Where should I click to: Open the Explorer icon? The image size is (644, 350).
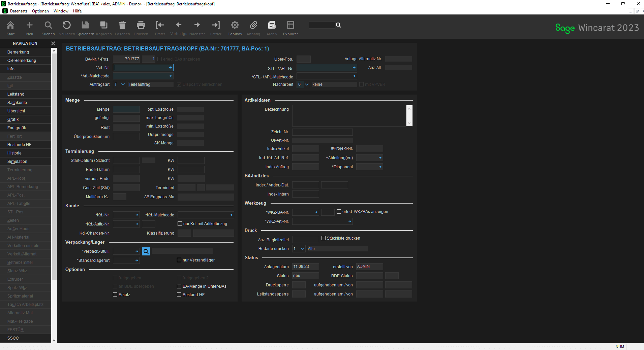pos(290,25)
